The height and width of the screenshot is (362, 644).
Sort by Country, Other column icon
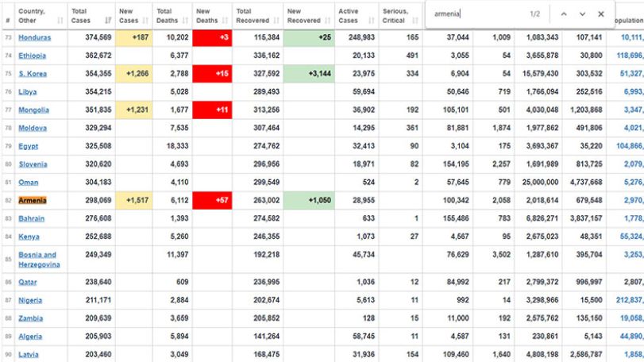[x=60, y=21]
